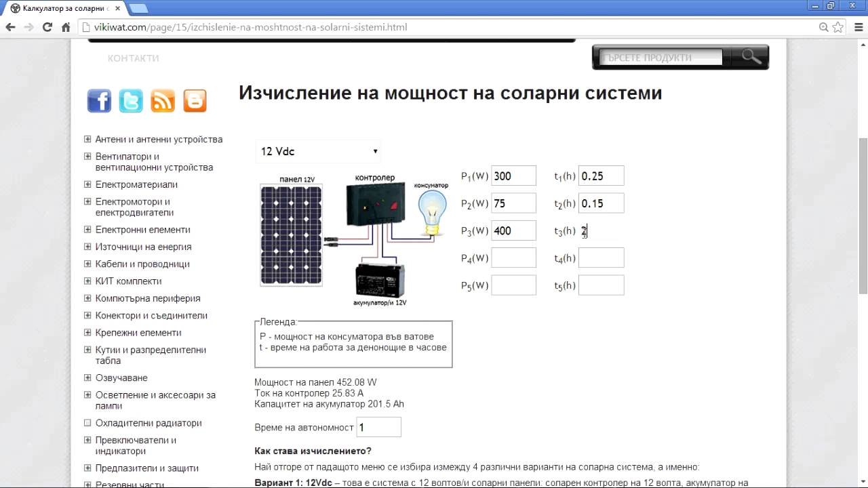Click the P3(W) field containing 400
868x488 pixels.
(x=513, y=230)
